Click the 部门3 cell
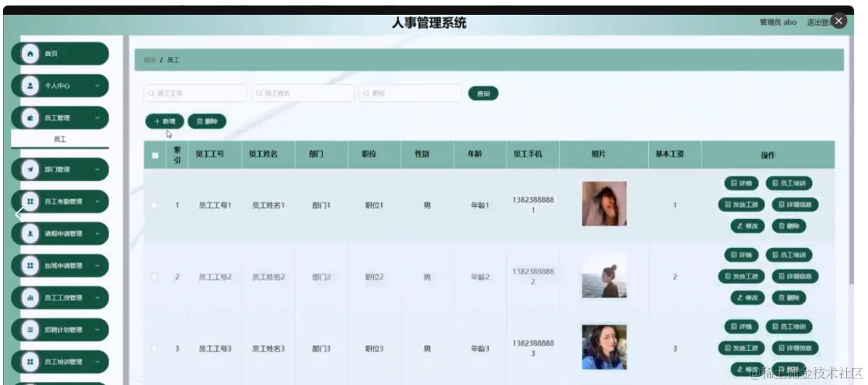The width and height of the screenshot is (868, 385). [x=322, y=349]
